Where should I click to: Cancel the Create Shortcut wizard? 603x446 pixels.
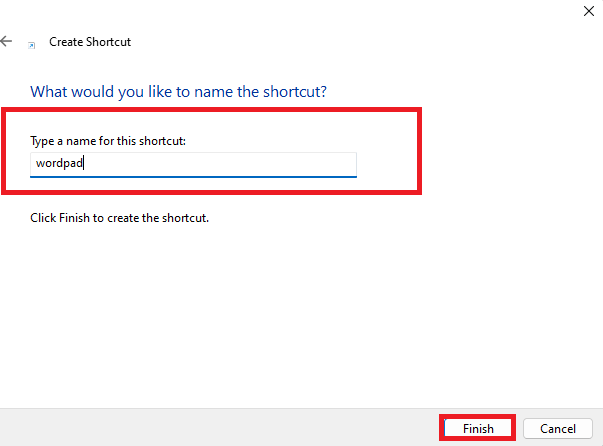(558, 428)
